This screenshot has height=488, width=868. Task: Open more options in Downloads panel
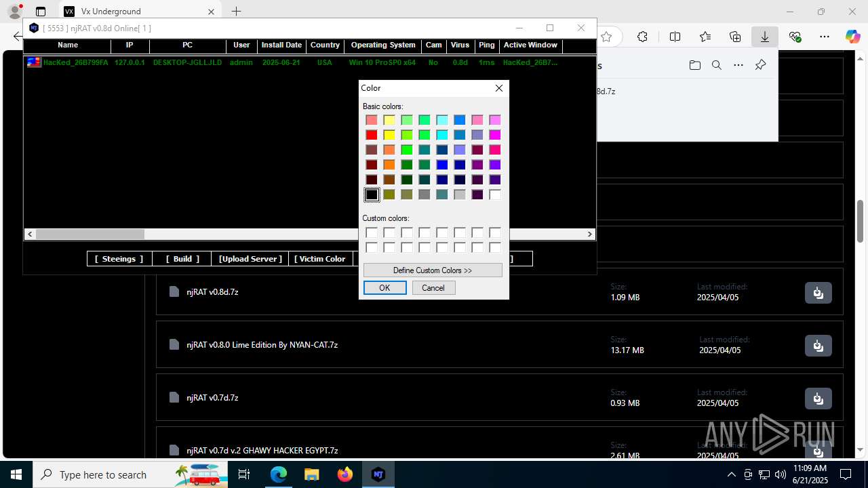738,65
